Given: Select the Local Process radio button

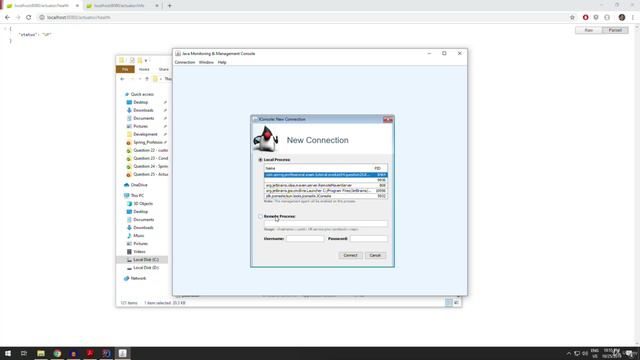Looking at the screenshot, I should click(260, 160).
